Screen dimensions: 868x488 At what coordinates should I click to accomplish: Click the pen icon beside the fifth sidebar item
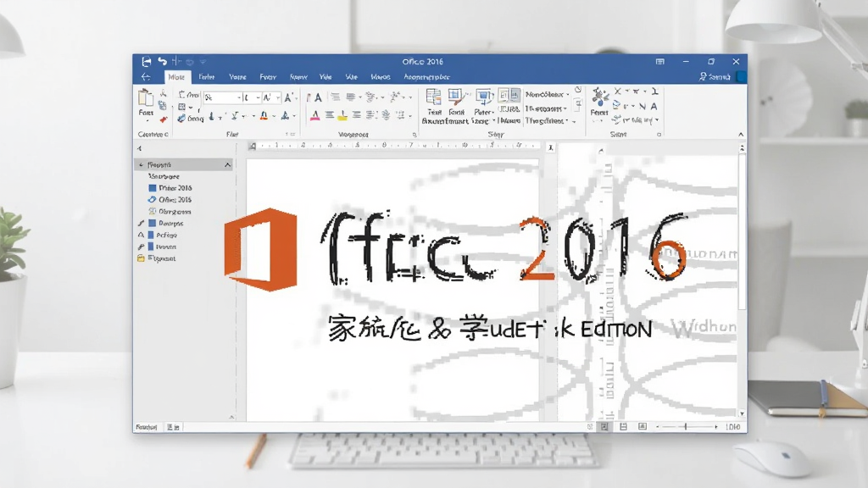tap(142, 223)
